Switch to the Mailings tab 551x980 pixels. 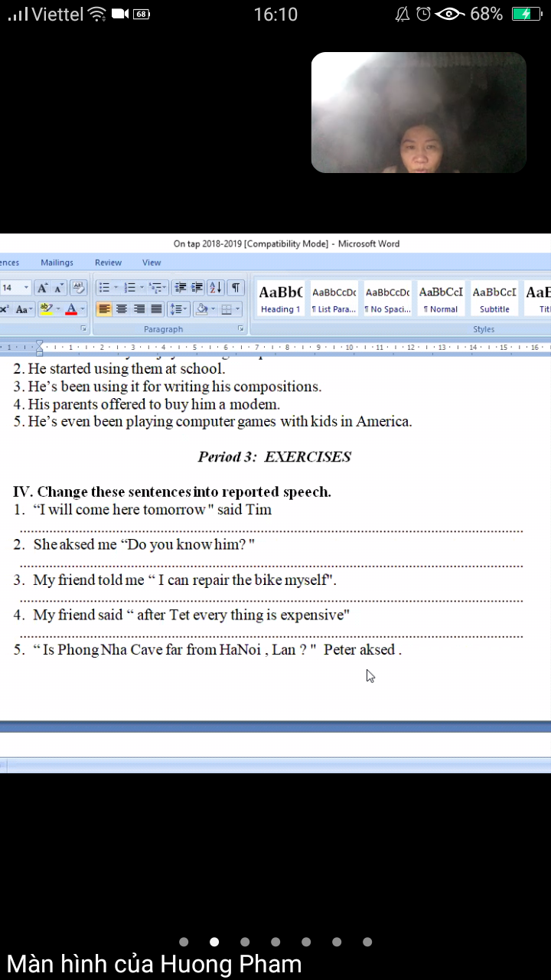(x=57, y=263)
